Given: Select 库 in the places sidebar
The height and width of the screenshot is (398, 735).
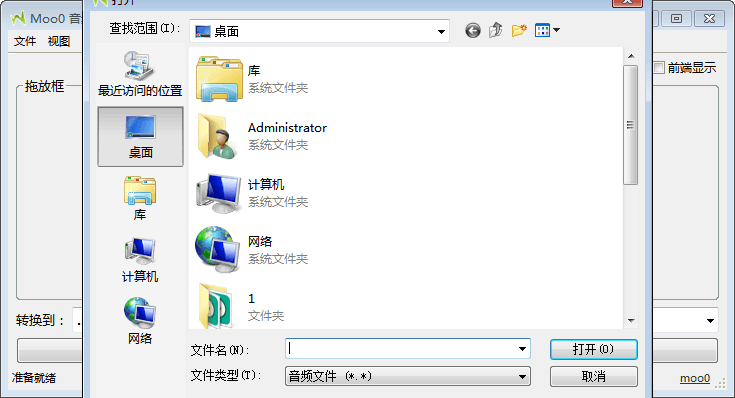Looking at the screenshot, I should (140, 198).
